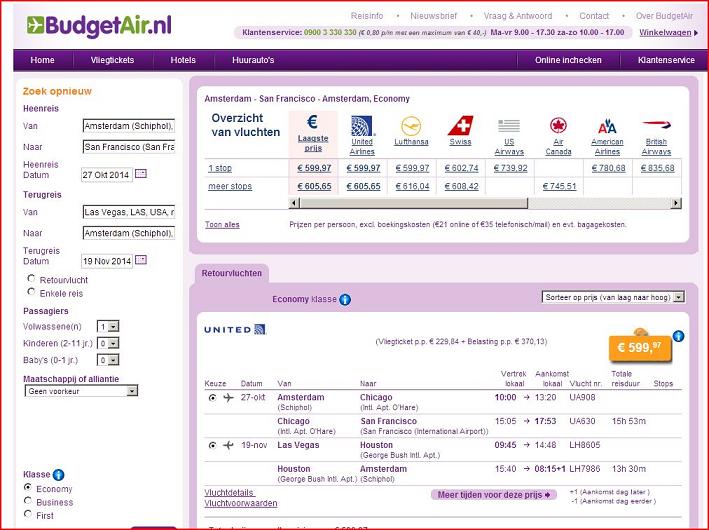Select the Lufthansa logo
This screenshot has height=530, width=709.
click(411, 126)
